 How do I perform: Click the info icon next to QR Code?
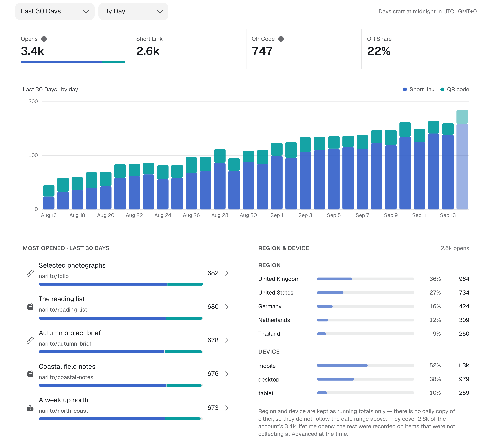[281, 39]
